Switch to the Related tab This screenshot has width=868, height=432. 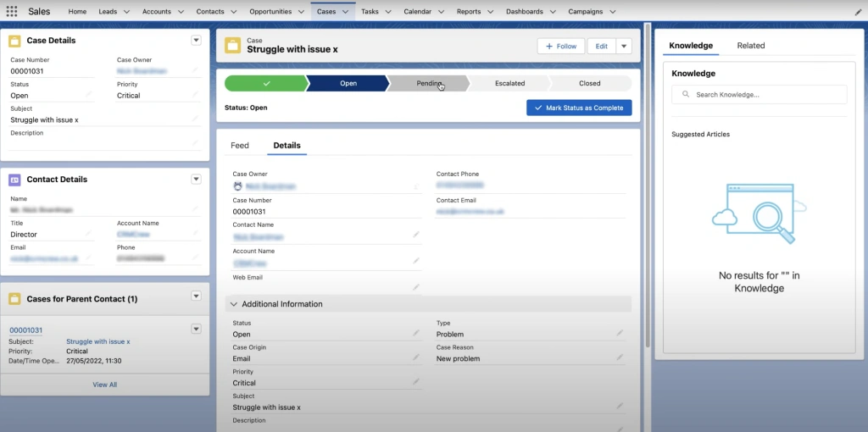750,46
